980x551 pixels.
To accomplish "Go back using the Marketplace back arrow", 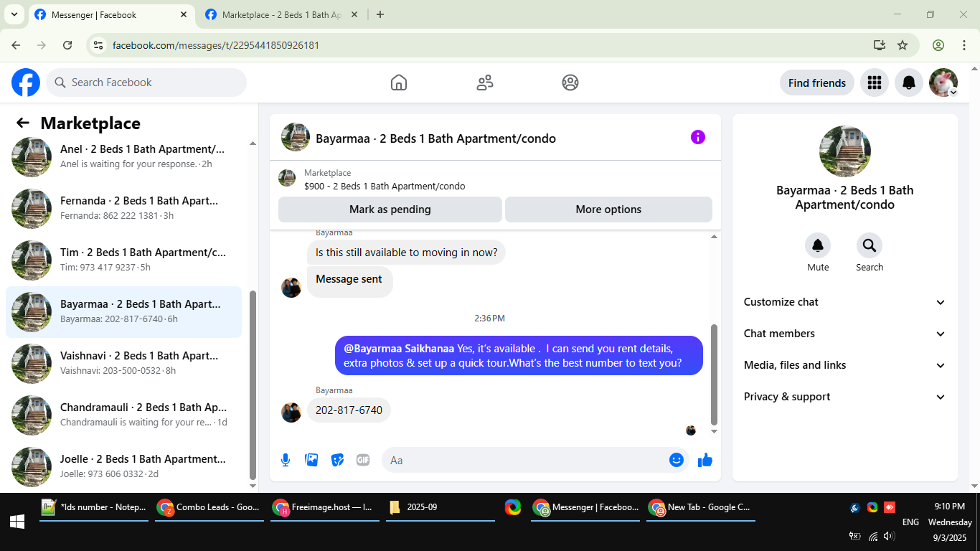I will [x=23, y=123].
